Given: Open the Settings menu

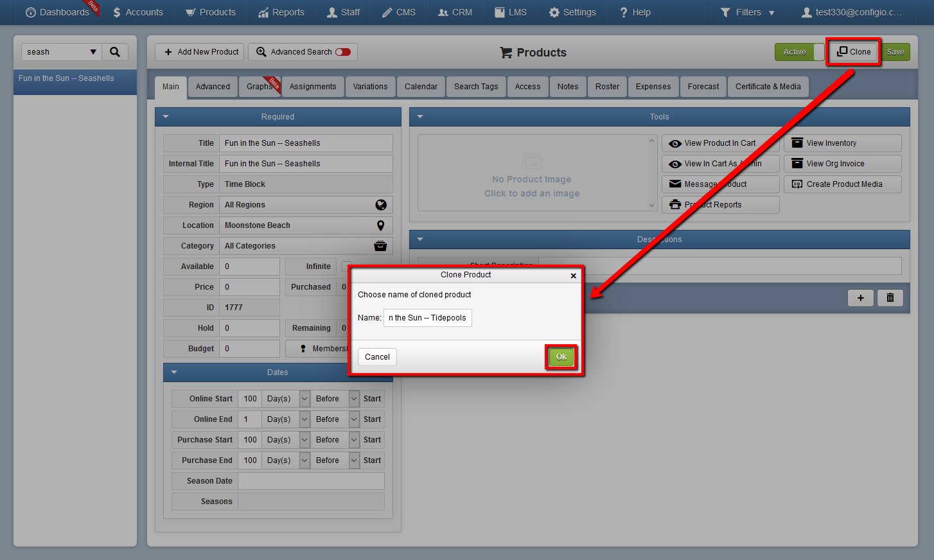Looking at the screenshot, I should [572, 12].
